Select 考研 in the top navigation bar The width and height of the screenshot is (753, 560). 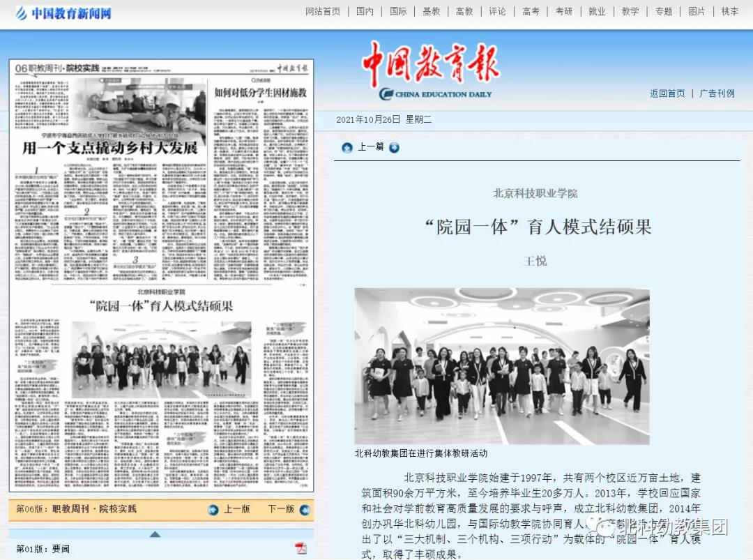(x=564, y=12)
